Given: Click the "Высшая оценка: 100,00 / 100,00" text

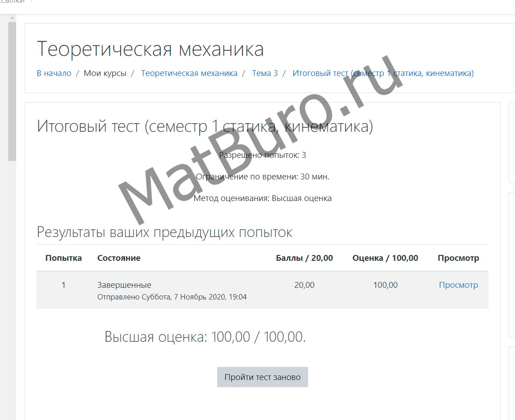Looking at the screenshot, I should click(205, 337).
